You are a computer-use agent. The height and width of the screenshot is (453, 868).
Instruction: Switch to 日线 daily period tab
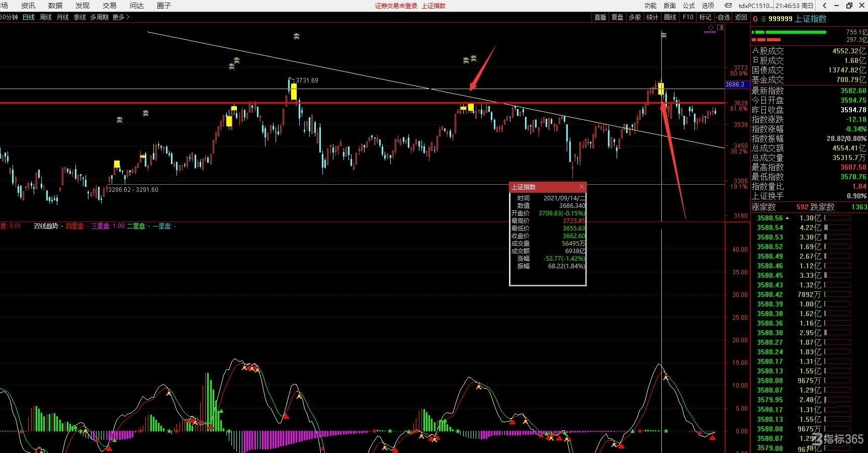[x=29, y=17]
